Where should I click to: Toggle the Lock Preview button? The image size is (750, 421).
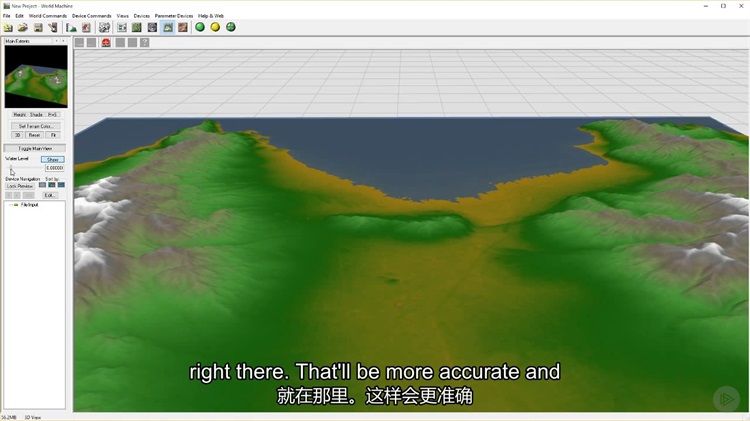(20, 186)
